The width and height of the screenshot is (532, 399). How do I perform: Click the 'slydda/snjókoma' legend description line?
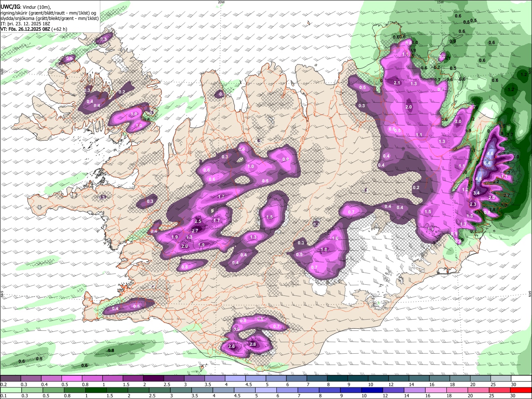pos(49,18)
